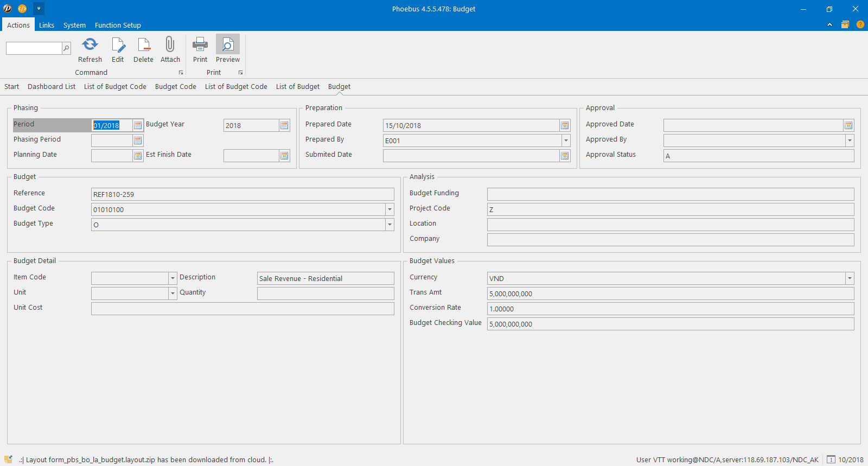Switch to the Dashboard List tab
The image size is (868, 466).
52,86
